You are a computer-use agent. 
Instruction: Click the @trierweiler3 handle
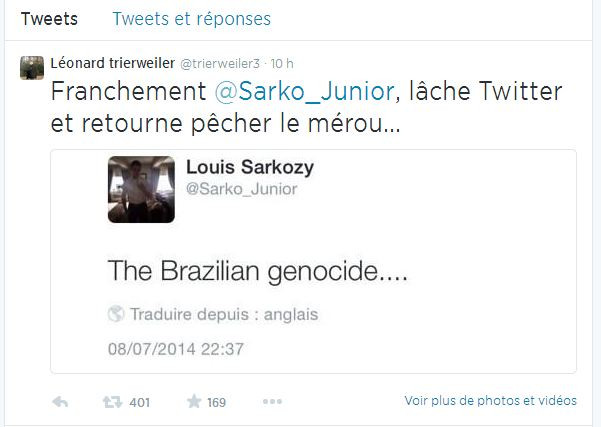(x=220, y=64)
